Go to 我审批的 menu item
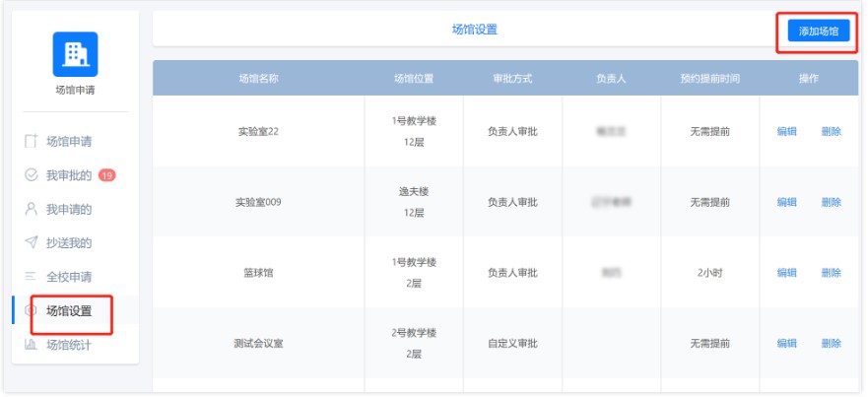Viewport: 868px width, 397px height. pos(69,175)
